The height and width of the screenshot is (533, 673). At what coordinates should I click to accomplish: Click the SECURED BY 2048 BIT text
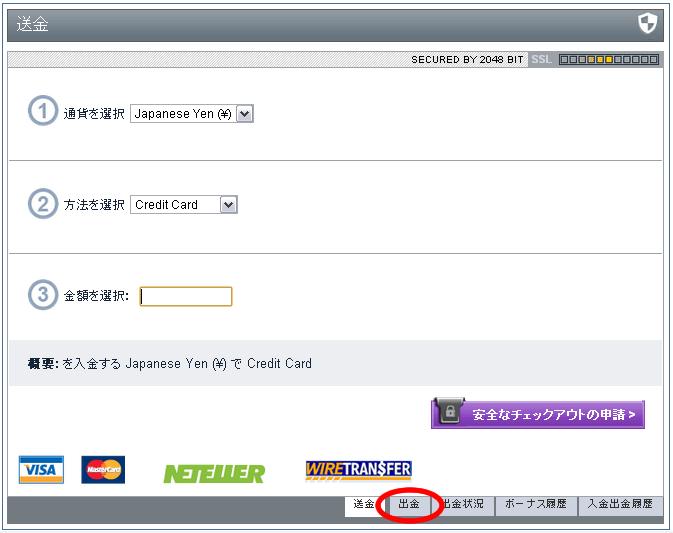467,59
